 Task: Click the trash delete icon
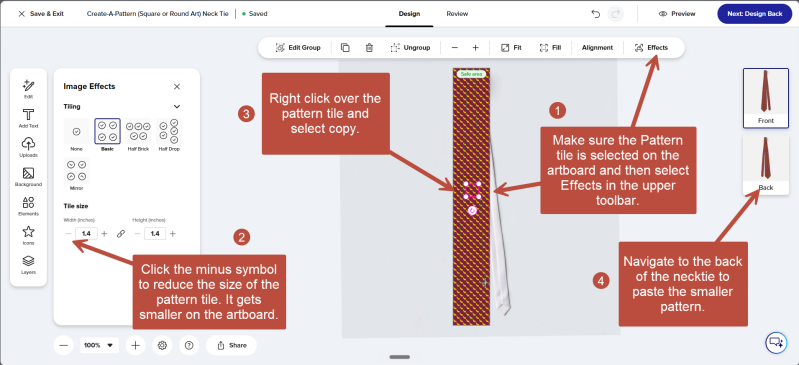click(369, 47)
